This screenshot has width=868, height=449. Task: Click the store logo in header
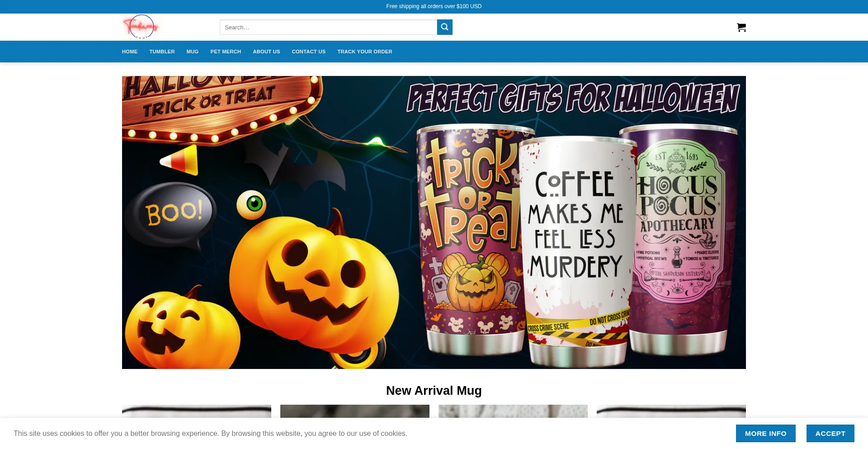pos(141,27)
